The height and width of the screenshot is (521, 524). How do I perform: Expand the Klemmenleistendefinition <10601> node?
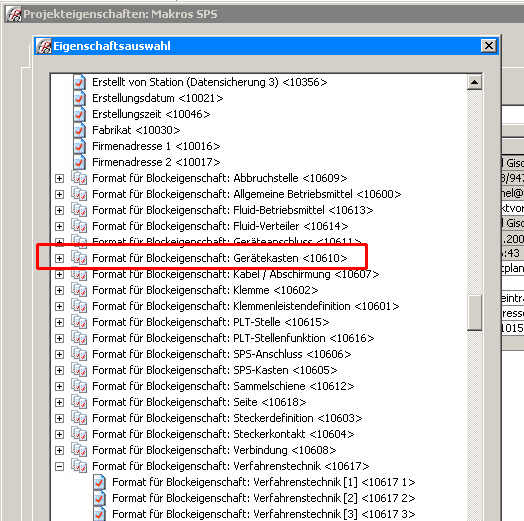pos(59,306)
